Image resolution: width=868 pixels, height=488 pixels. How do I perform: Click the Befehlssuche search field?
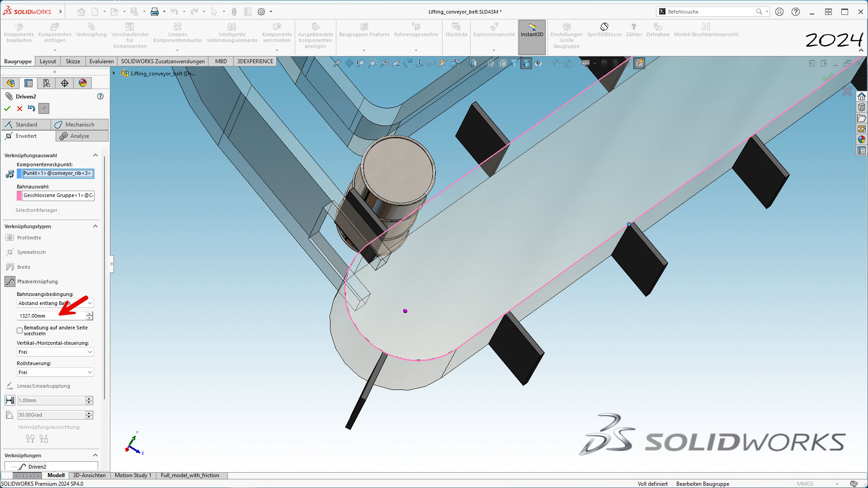710,12
